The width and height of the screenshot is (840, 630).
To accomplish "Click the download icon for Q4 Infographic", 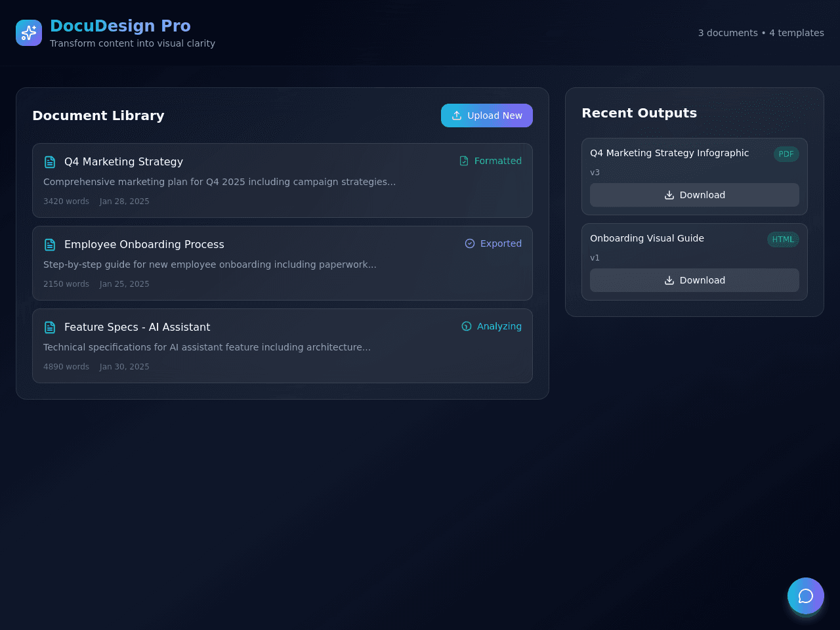I will coord(669,195).
